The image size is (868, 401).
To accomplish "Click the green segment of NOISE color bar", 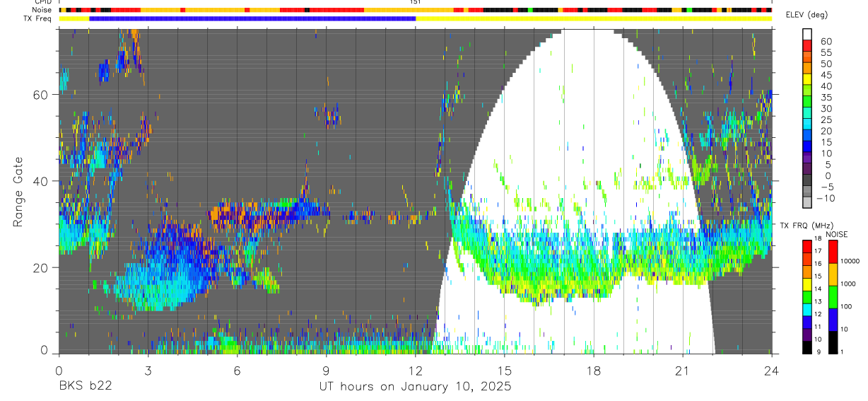I will coord(832,297).
